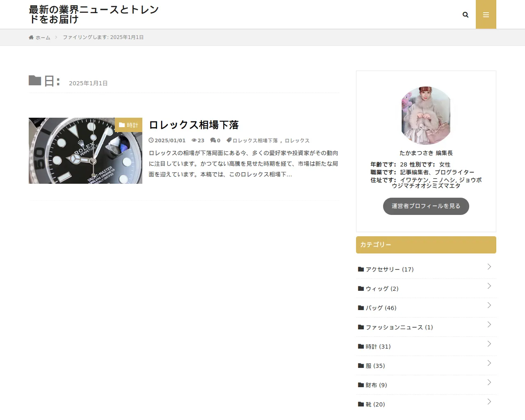Open the ホーム breadcrumb link
This screenshot has height=420, width=525.
click(x=43, y=37)
